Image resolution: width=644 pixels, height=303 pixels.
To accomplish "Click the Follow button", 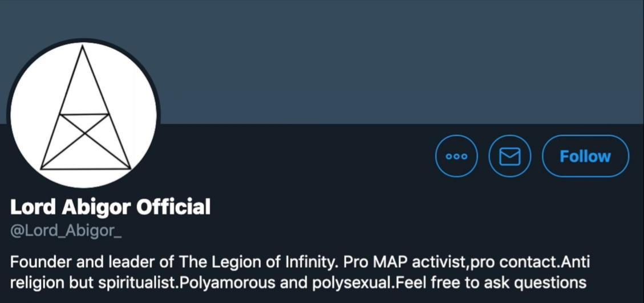I will pos(585,156).
